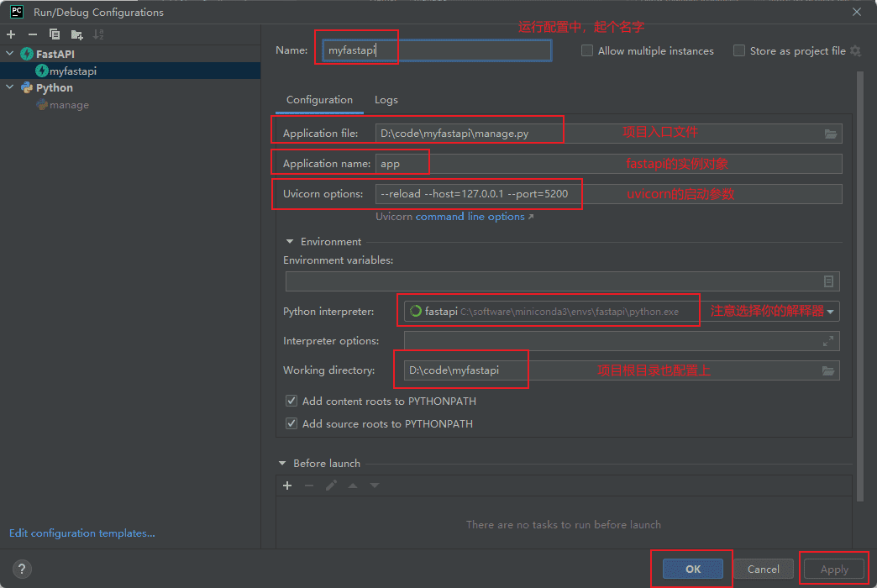Browse for the Working directory folder
The width and height of the screenshot is (877, 588).
click(x=828, y=370)
